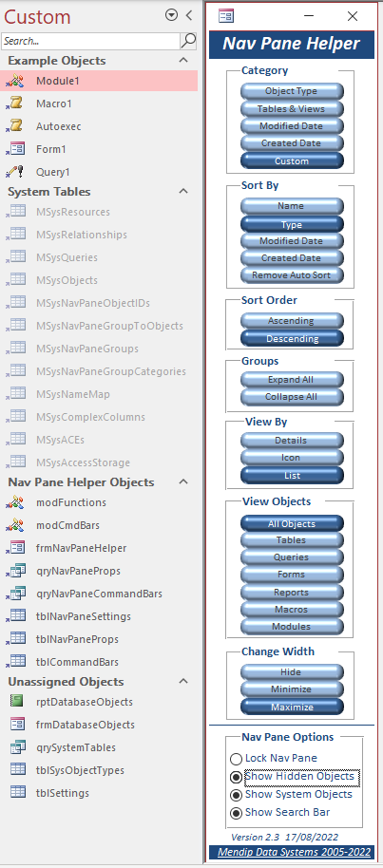This screenshot has width=383, height=868.
Task: Show only Queries objects
Action: (292, 557)
